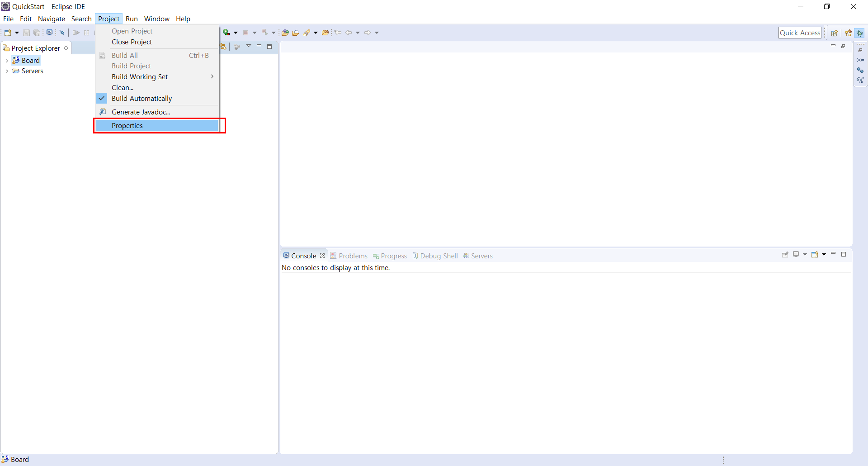This screenshot has width=868, height=466.
Task: Expand the Servers tree node
Action: pos(6,71)
